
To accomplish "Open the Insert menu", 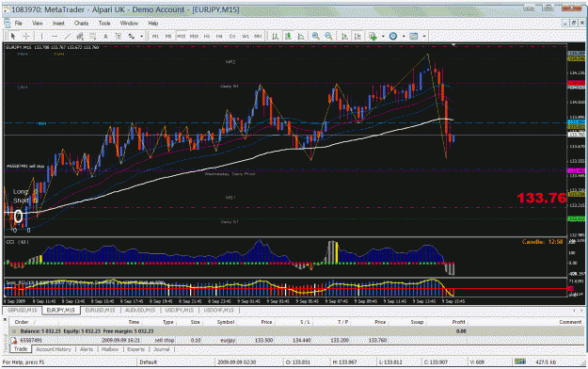I will coord(58,24).
